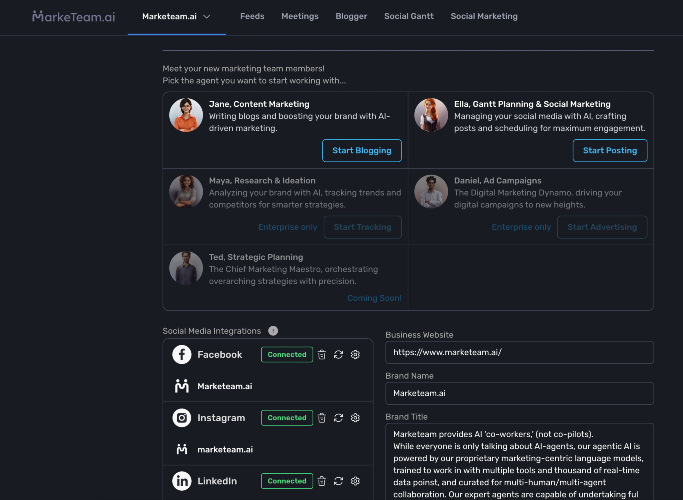Refresh the Instagram connection
The width and height of the screenshot is (683, 500).
pos(338,418)
